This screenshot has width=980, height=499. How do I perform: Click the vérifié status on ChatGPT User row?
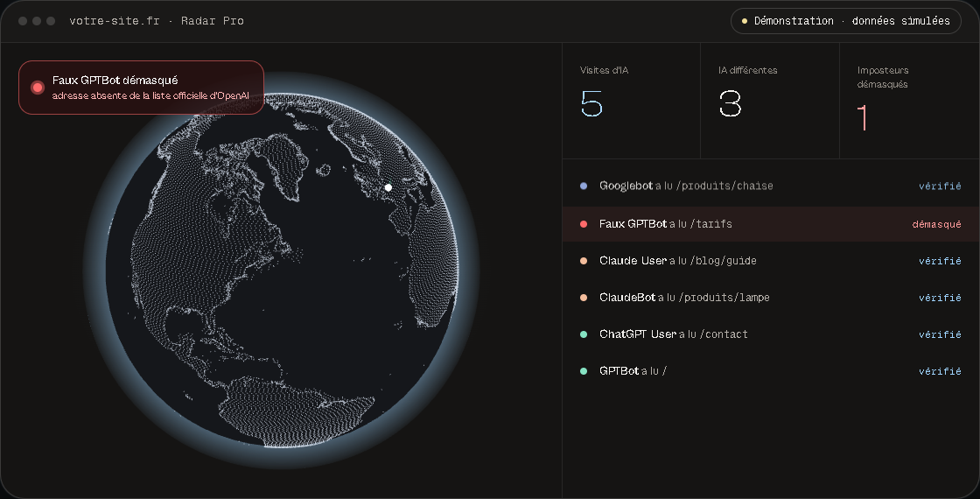coord(940,334)
